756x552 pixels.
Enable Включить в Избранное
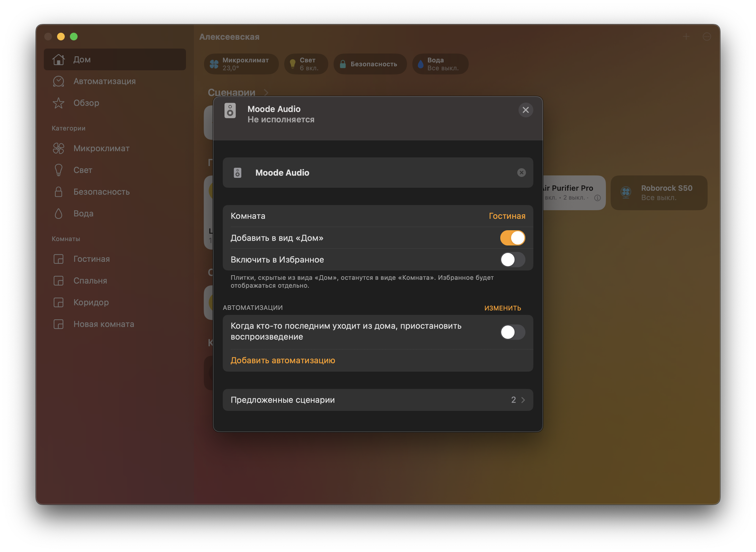(513, 260)
